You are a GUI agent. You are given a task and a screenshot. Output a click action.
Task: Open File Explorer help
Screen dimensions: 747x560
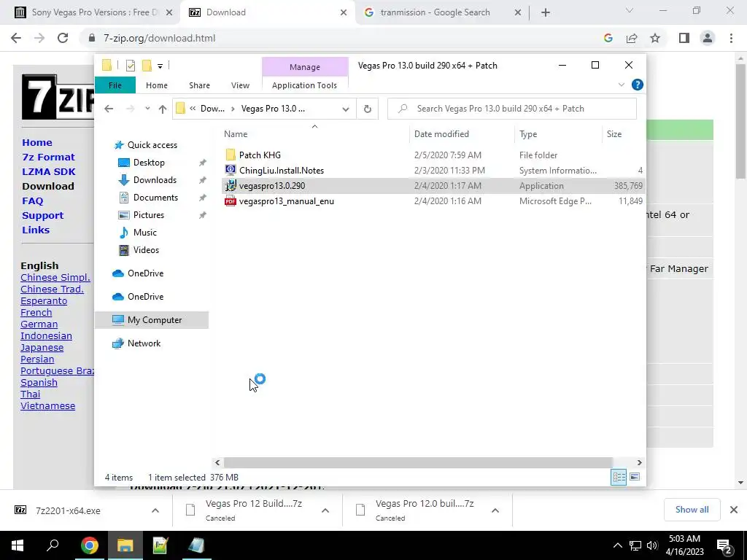pos(637,85)
